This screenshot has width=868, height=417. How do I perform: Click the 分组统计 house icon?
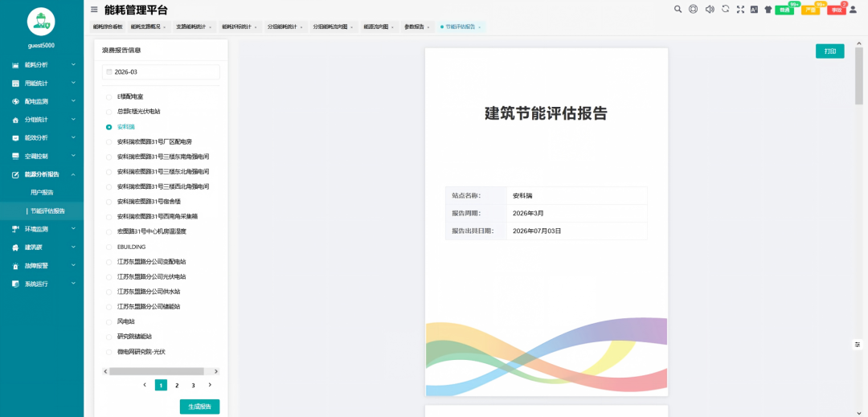coord(15,120)
